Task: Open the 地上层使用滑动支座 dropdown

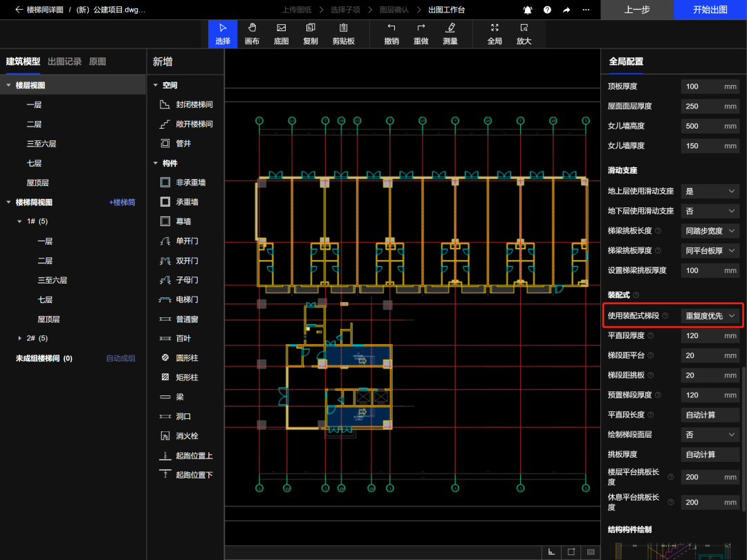Action: coord(710,191)
